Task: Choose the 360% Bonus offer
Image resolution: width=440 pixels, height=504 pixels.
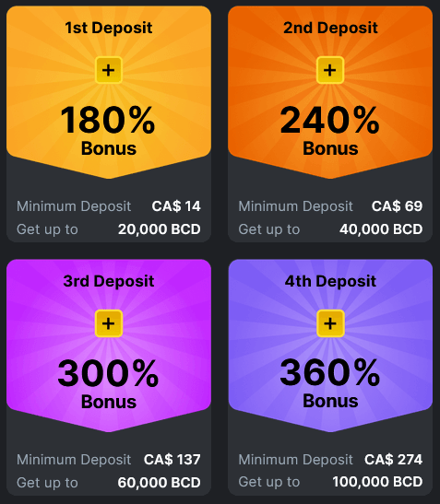Action: tap(330, 383)
